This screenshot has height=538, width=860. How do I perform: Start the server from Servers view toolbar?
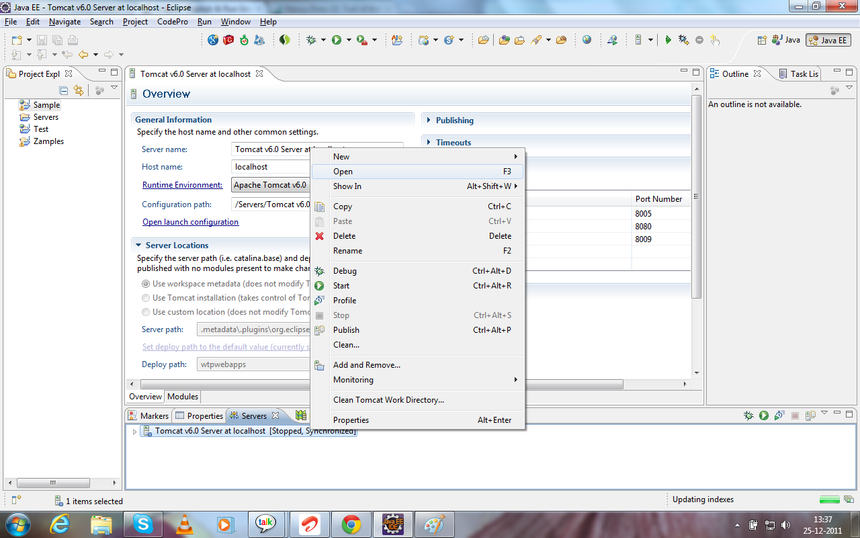[763, 415]
